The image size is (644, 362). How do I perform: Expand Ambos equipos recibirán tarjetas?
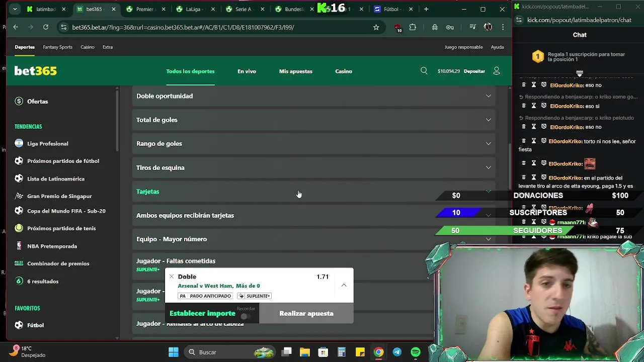(313, 215)
